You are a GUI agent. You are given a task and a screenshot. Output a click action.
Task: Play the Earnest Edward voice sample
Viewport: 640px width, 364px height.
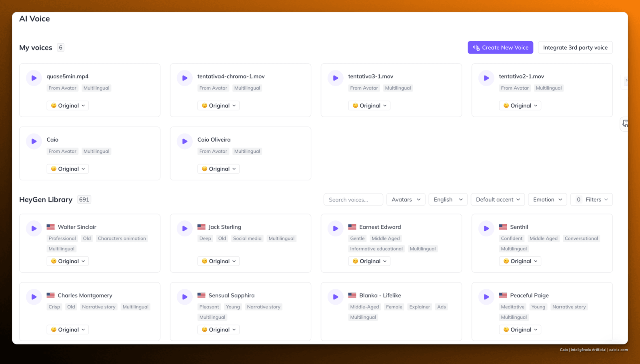pyautogui.click(x=336, y=228)
